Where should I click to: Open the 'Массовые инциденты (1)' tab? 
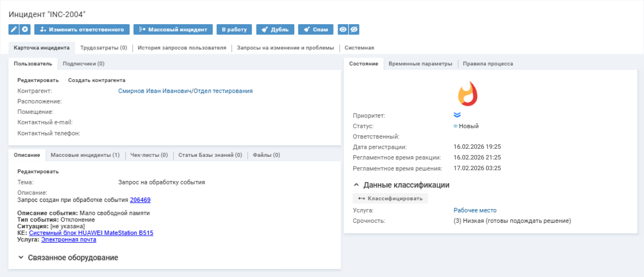[x=85, y=155]
